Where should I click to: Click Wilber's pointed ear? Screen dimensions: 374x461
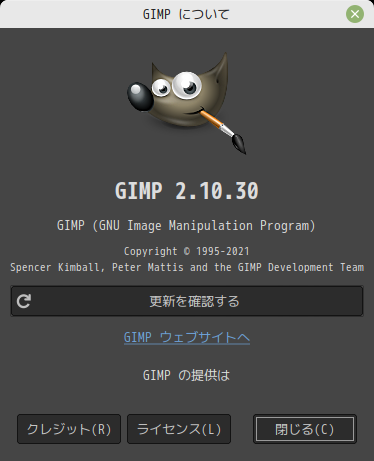(221, 73)
